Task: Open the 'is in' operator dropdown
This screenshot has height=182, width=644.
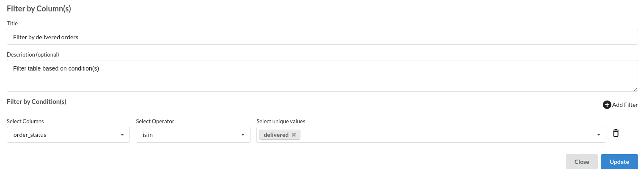Action: pyautogui.click(x=193, y=135)
